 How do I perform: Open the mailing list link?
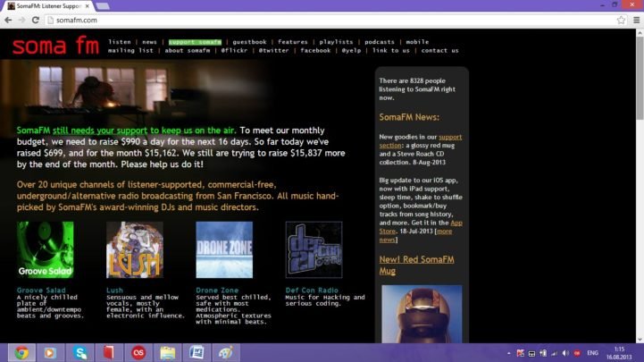(x=130, y=51)
